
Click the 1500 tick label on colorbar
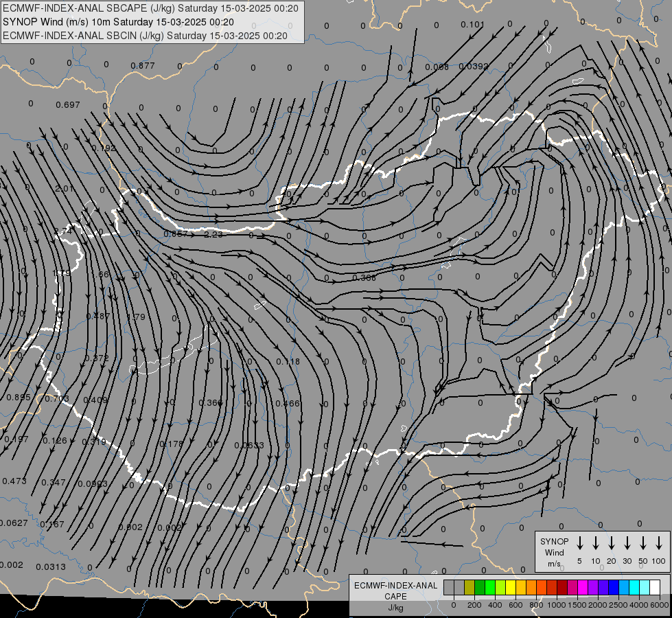click(x=577, y=605)
